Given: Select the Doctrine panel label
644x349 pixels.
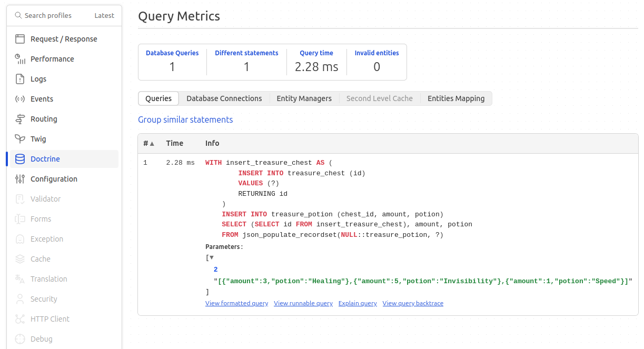Looking at the screenshot, I should pos(45,159).
